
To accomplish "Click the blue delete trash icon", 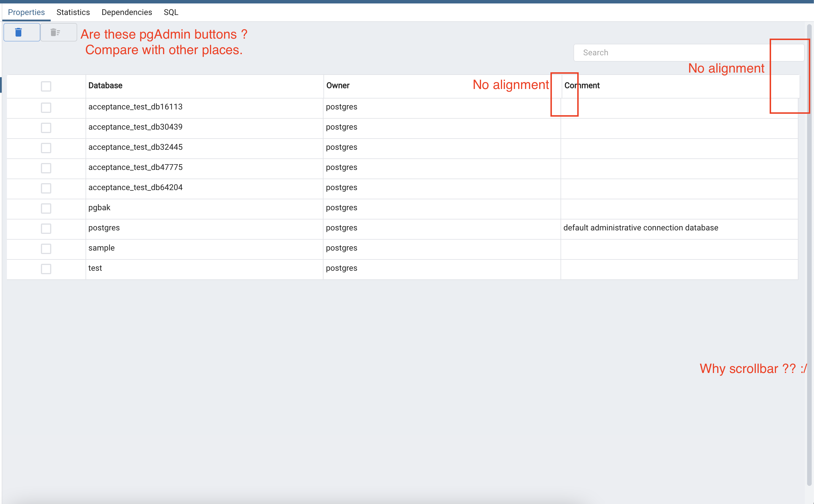I will tap(19, 32).
